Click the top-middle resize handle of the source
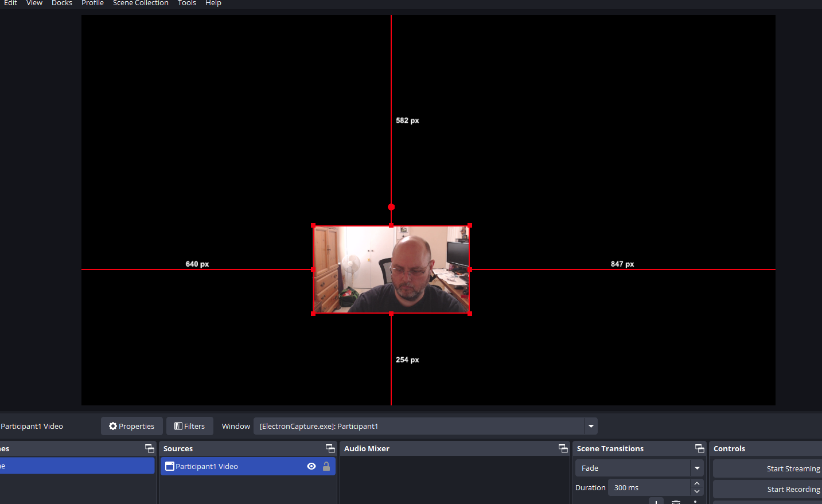822x504 pixels. 391,226
